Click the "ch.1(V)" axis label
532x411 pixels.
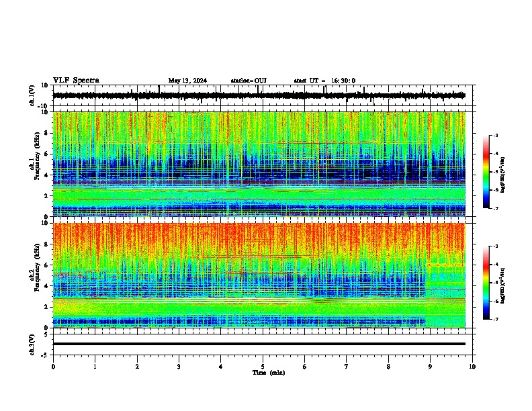coord(32,95)
